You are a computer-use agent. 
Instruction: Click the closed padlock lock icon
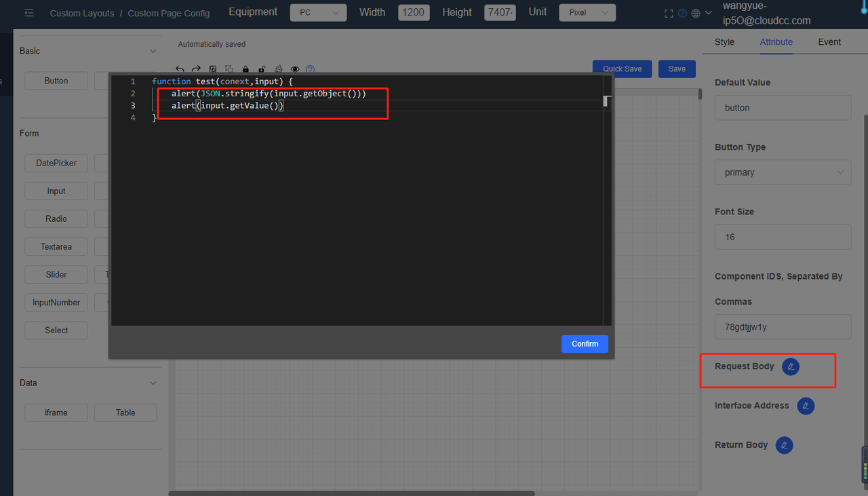click(x=245, y=69)
